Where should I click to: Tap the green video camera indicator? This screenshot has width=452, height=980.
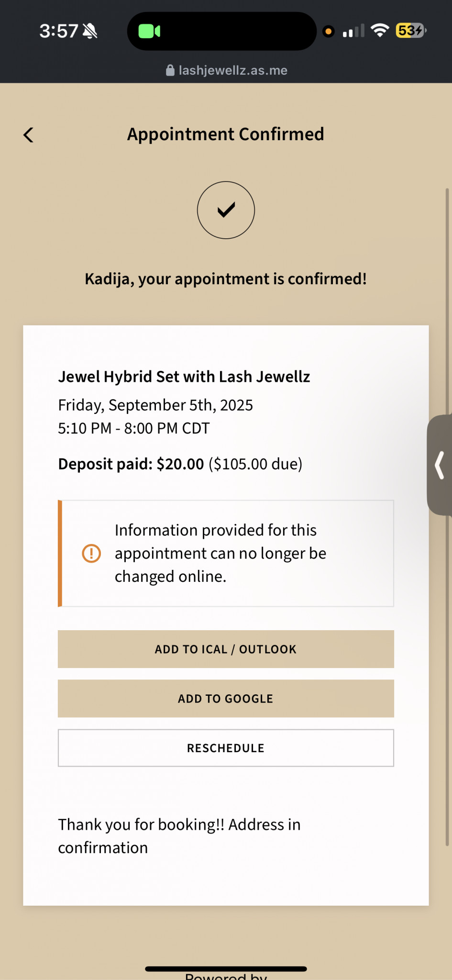[x=149, y=32]
